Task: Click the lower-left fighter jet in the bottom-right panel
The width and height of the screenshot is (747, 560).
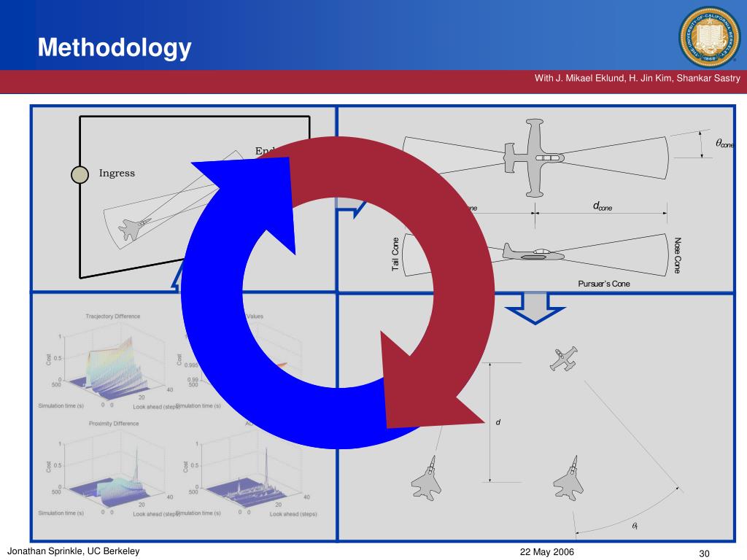Action: pos(426,479)
